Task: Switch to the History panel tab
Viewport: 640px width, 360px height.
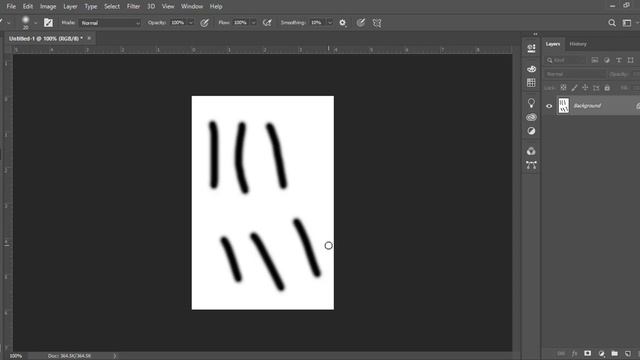Action: 578,44
